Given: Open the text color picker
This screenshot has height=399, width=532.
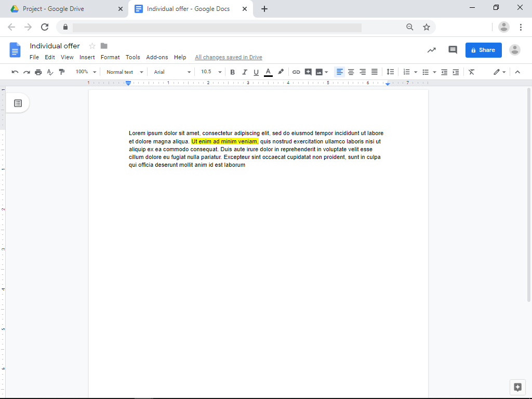Looking at the screenshot, I should click(x=268, y=72).
